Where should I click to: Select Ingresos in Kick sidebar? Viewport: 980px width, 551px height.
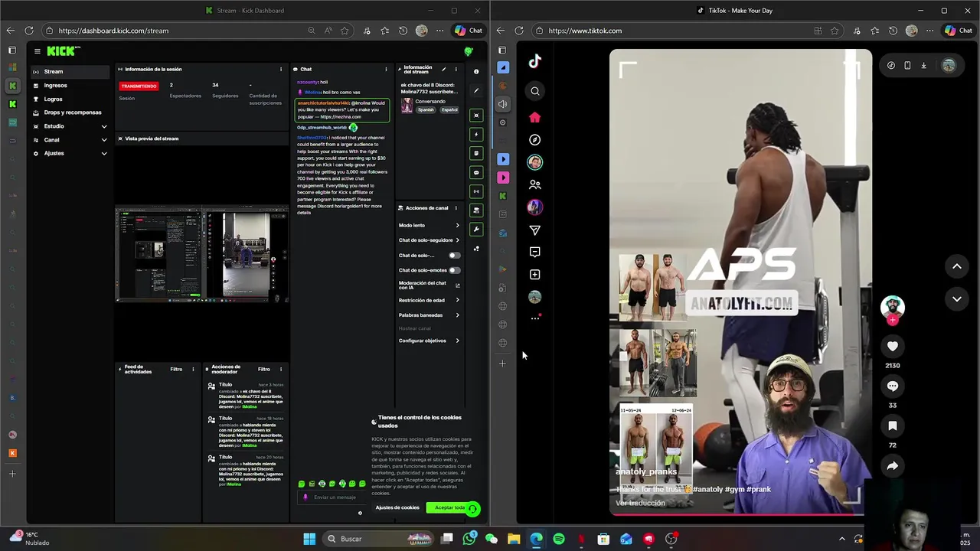click(x=70, y=86)
